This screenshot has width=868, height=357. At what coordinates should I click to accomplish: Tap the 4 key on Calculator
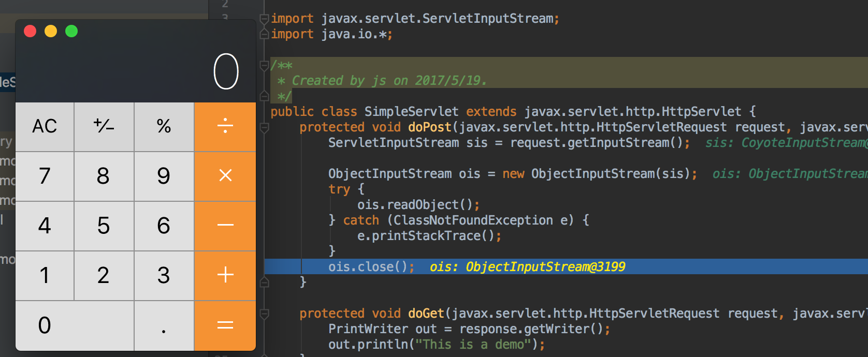pos(45,226)
